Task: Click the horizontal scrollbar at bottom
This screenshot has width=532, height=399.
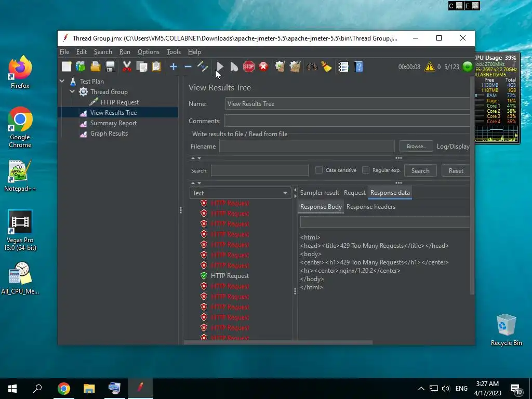Action: coord(278,343)
